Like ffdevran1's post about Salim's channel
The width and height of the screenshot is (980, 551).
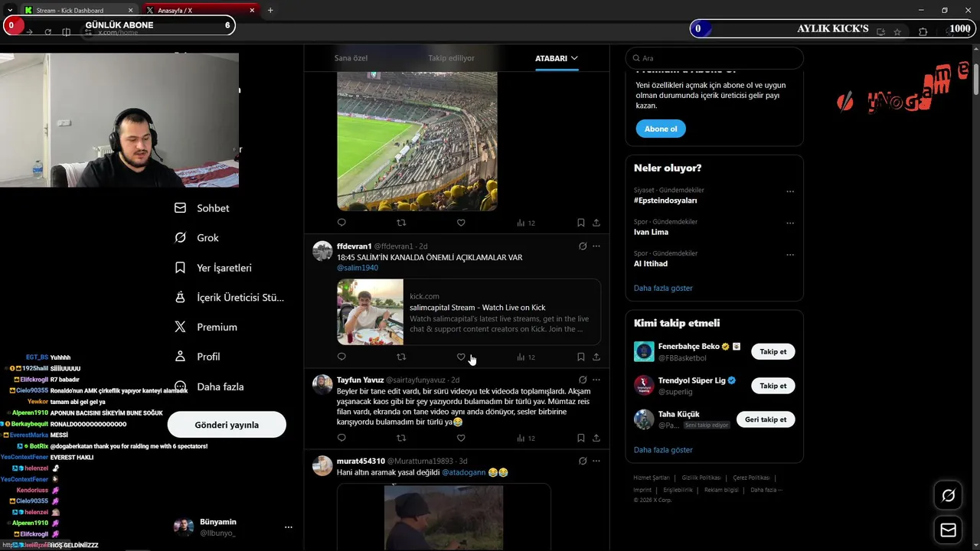tap(461, 357)
